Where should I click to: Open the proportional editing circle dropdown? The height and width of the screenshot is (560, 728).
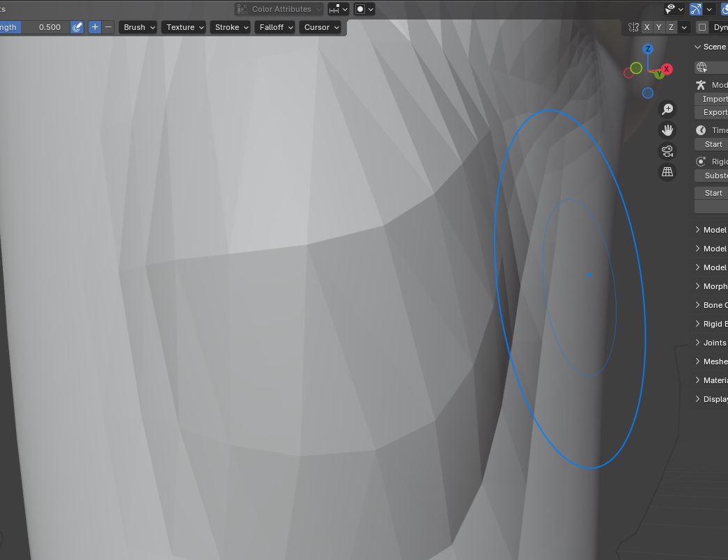click(x=364, y=9)
